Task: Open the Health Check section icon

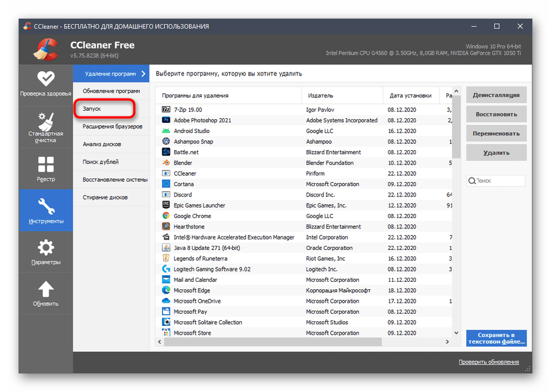Action: pyautogui.click(x=46, y=78)
